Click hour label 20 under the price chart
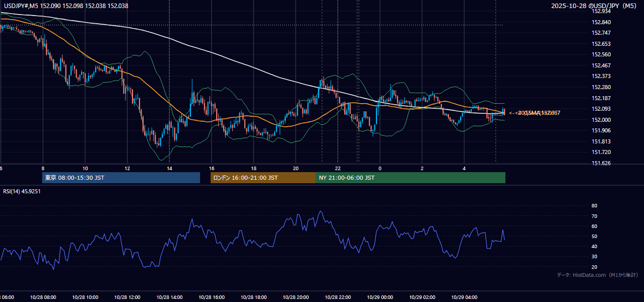 (296, 168)
